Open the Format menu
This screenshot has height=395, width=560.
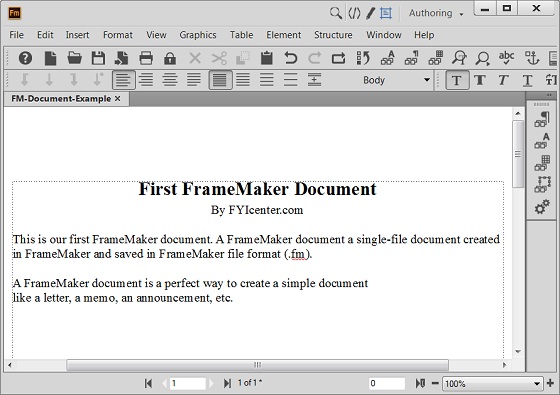[118, 35]
